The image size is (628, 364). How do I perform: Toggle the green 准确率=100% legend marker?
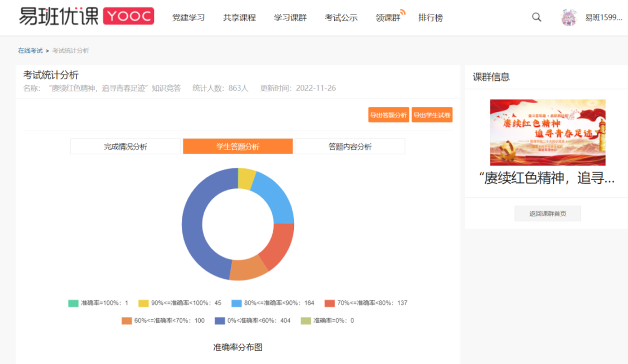[73, 303]
